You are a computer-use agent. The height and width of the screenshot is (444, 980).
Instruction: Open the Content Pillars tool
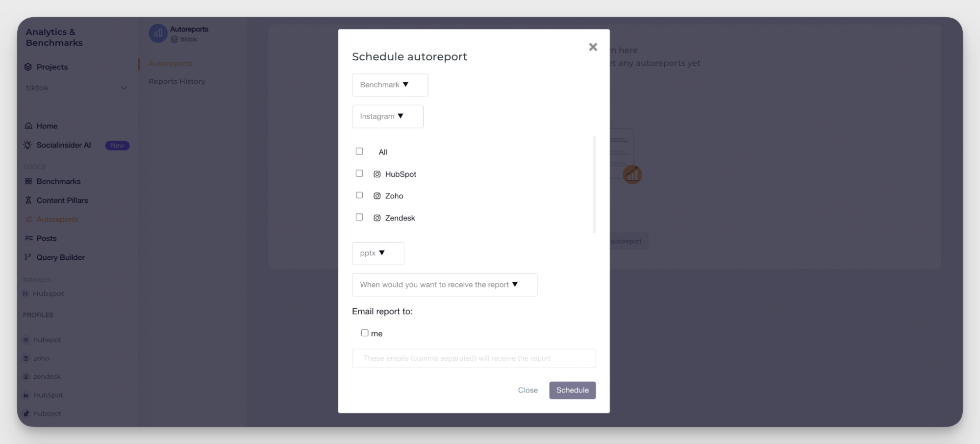tap(62, 200)
